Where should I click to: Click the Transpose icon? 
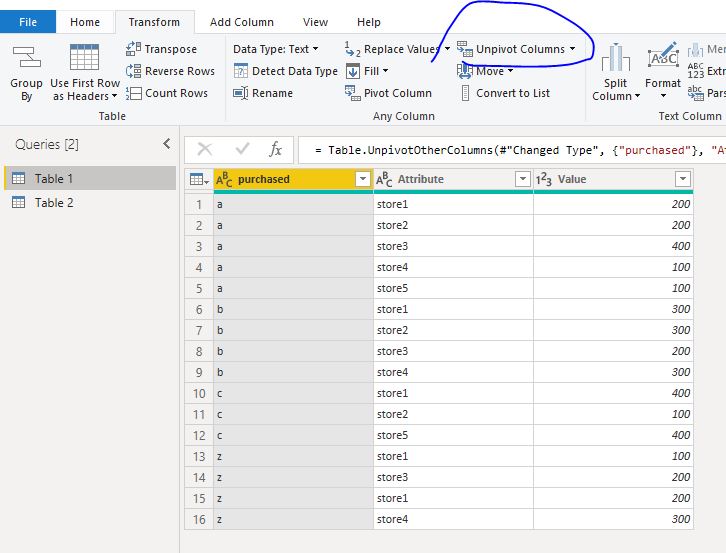click(x=134, y=49)
